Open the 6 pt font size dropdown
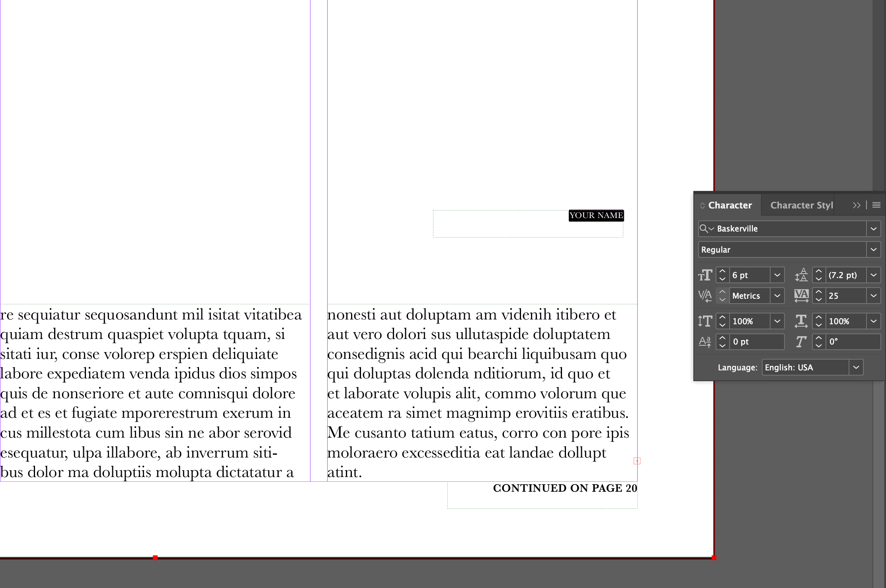The width and height of the screenshot is (886, 588). tap(777, 275)
